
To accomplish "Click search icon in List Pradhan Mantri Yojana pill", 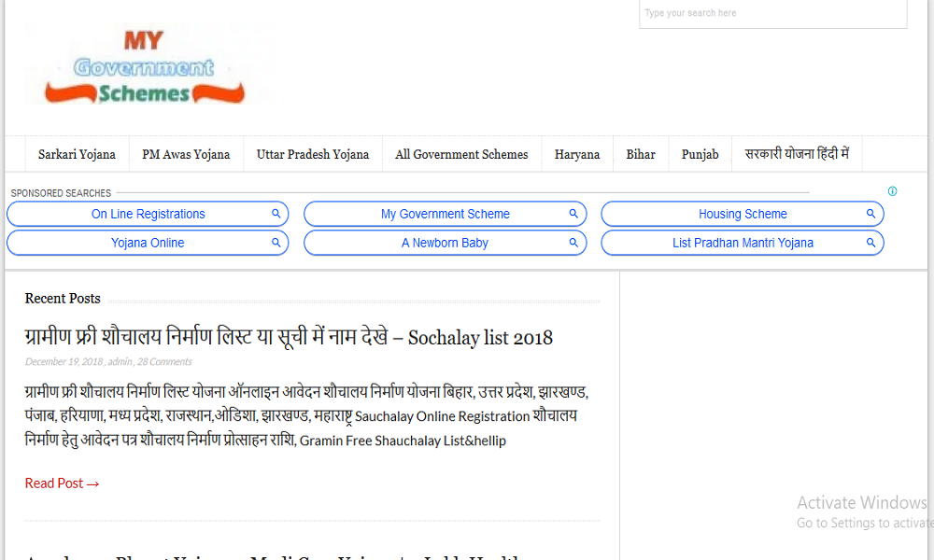I will 870,243.
